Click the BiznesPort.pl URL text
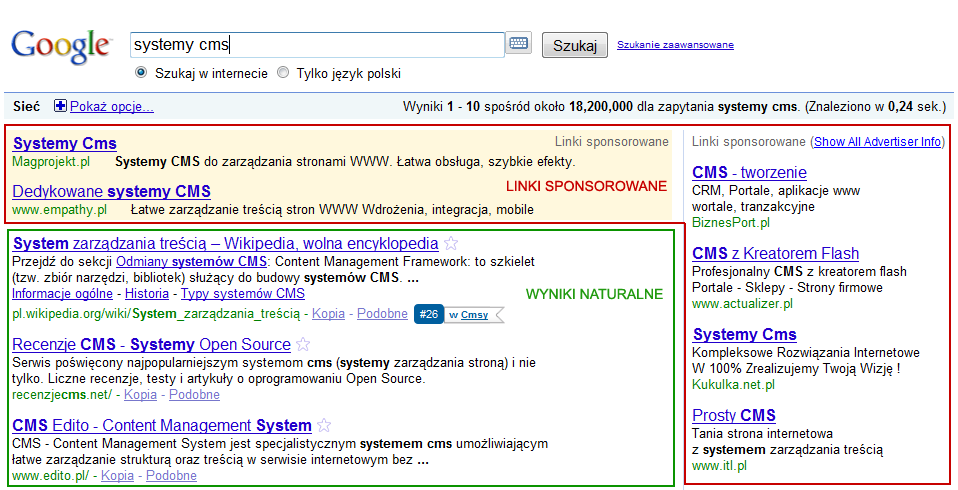Image resolution: width=958 pixels, height=490 pixels. point(731,222)
